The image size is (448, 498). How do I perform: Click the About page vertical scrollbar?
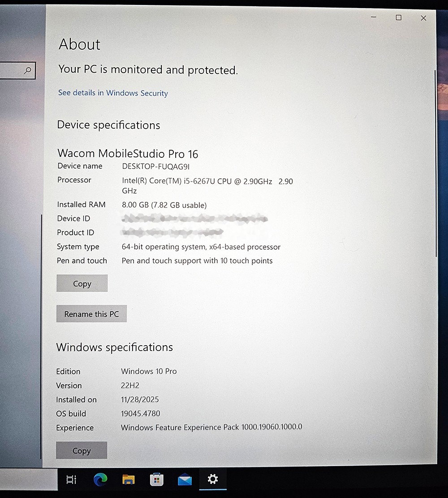point(435,164)
